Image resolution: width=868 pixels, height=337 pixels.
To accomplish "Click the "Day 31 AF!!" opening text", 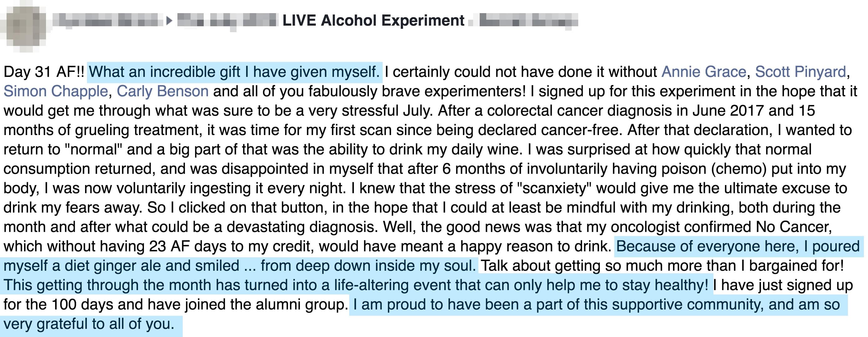I will tap(44, 72).
